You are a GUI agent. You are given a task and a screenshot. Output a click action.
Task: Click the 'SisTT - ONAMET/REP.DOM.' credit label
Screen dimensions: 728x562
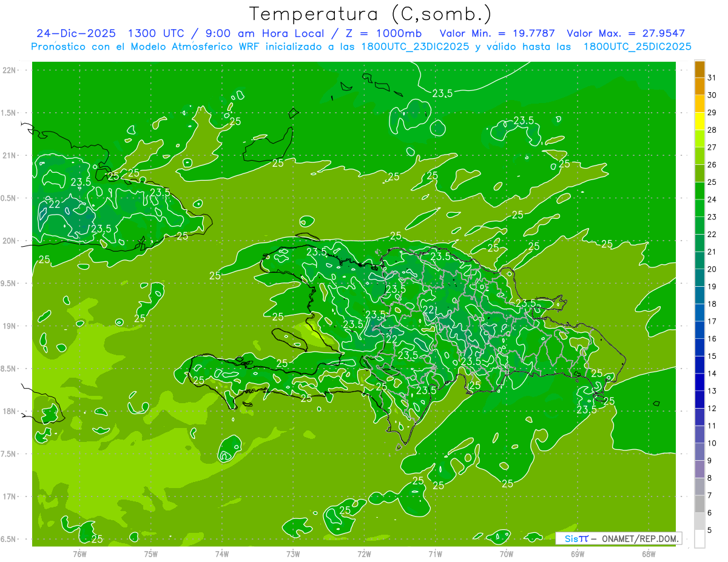tap(619, 538)
